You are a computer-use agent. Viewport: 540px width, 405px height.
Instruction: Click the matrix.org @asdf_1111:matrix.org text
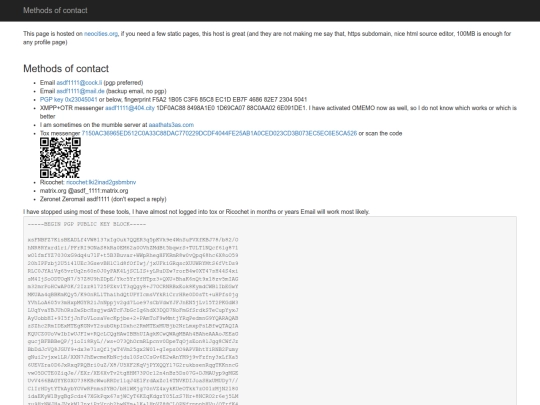[x=84, y=191]
